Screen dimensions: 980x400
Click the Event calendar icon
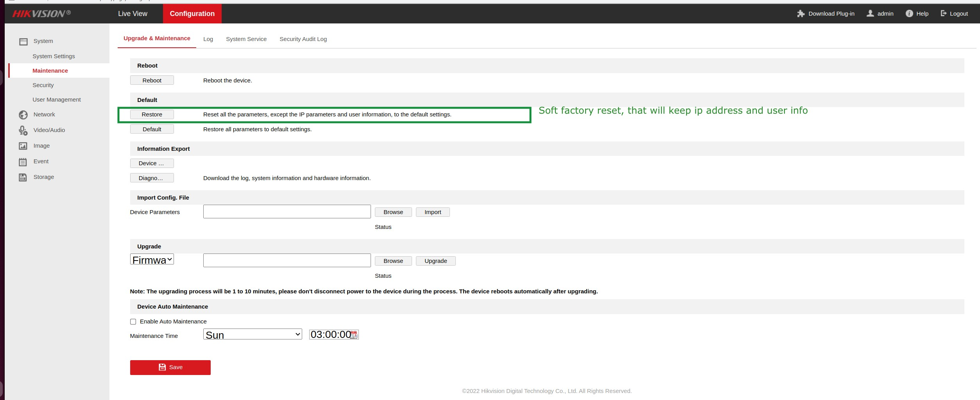point(23,162)
